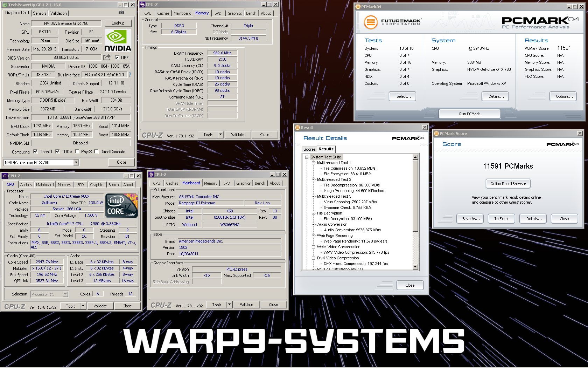Click the Bus Interface question mark icon
Image resolution: width=588 pixels, height=368 pixels.
pos(130,75)
